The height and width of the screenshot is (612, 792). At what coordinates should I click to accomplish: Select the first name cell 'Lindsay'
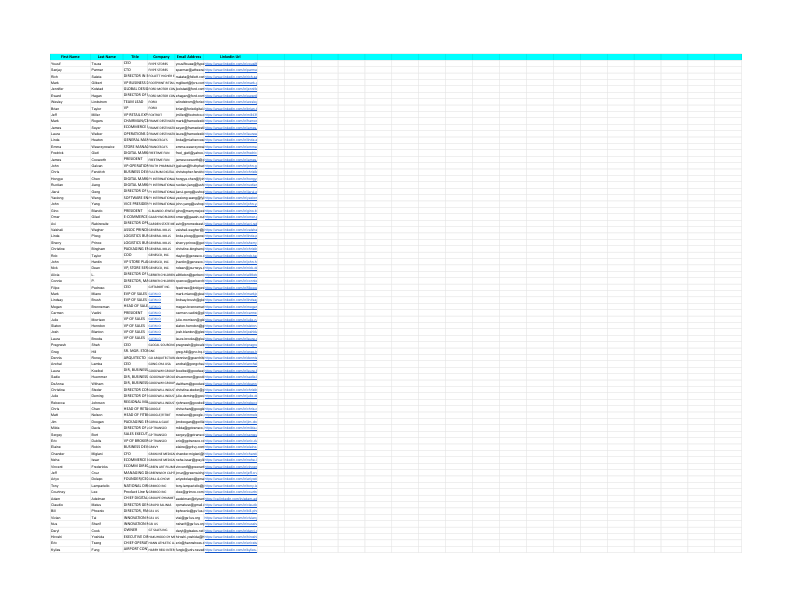pyautogui.click(x=70, y=300)
